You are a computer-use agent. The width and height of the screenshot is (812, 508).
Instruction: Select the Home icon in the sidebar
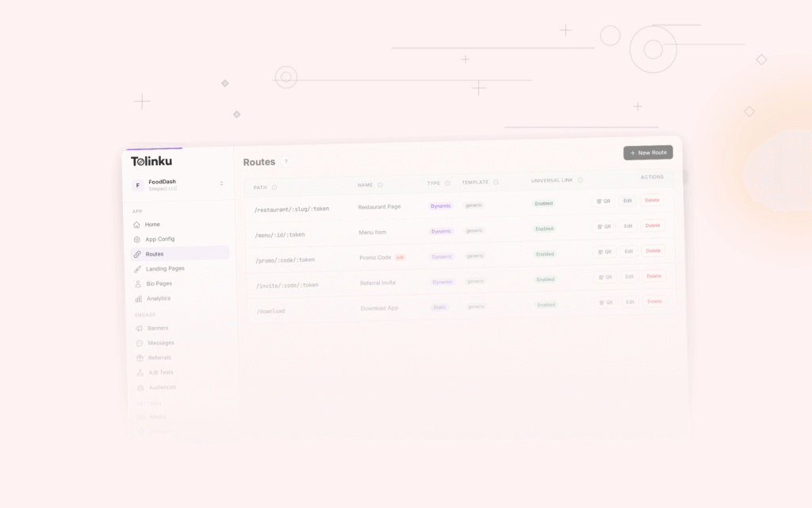(x=137, y=224)
